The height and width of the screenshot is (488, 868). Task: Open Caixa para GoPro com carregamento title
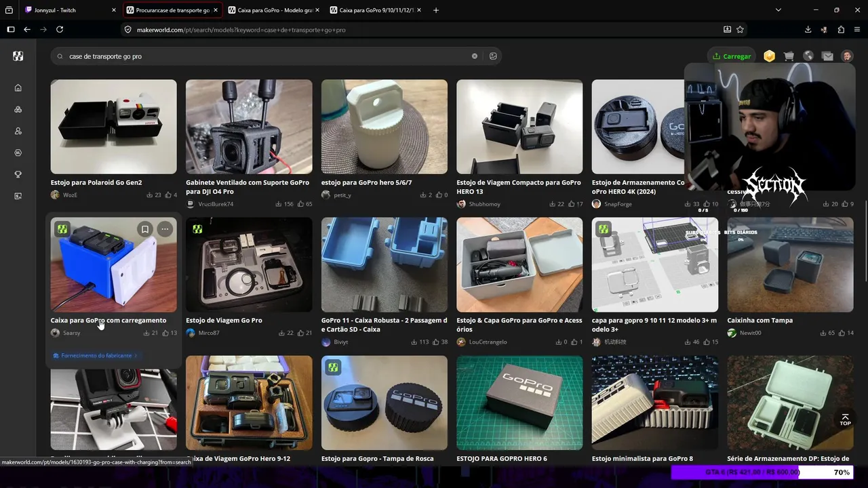108,321
